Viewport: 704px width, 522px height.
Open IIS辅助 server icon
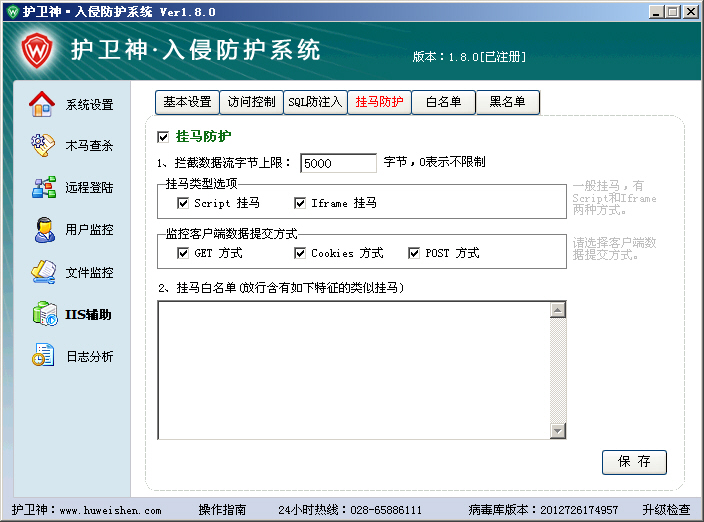(45, 314)
